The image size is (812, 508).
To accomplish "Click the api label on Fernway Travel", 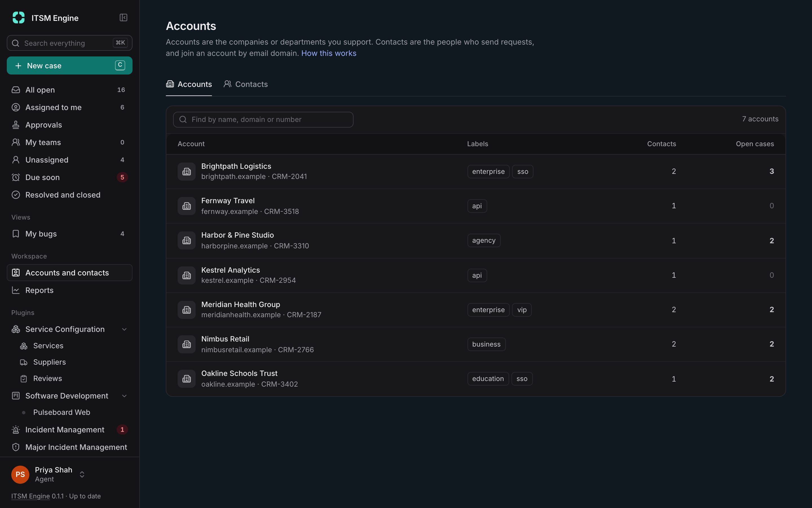I will 477,206.
